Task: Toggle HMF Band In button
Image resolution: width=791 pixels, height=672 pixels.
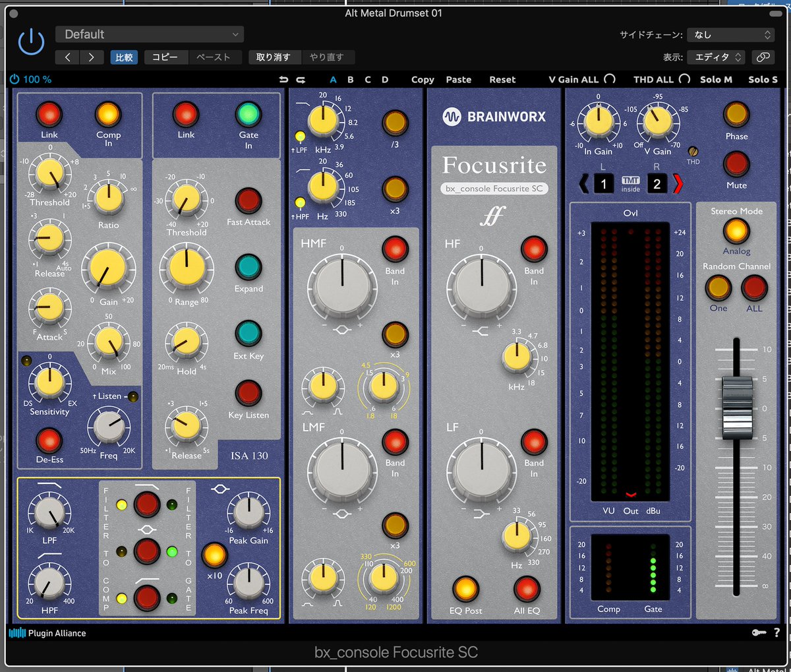Action: point(395,249)
